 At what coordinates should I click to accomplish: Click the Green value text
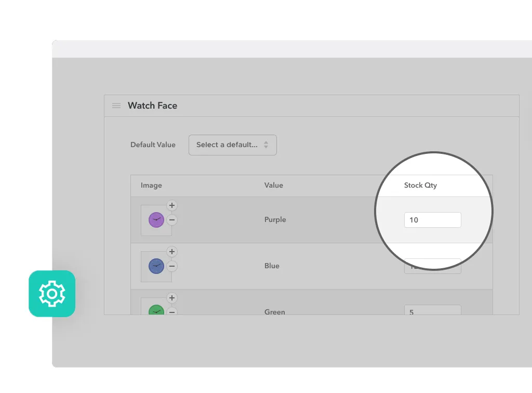[x=275, y=311]
